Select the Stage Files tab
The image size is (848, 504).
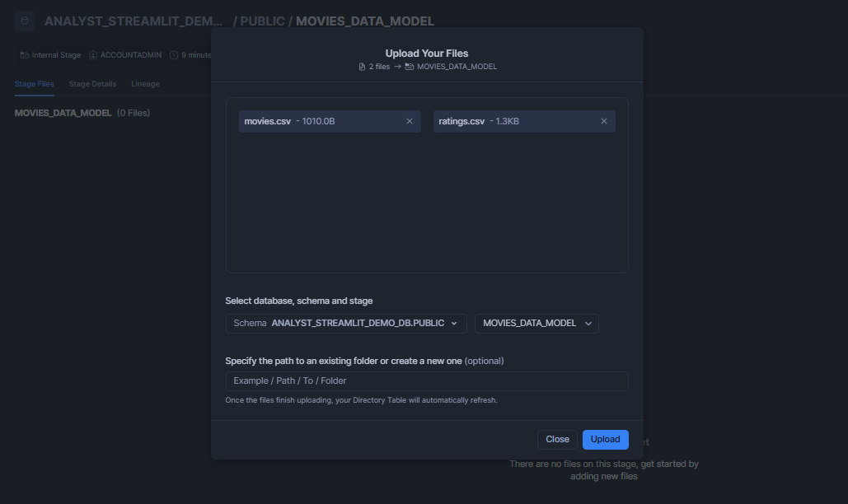point(34,83)
